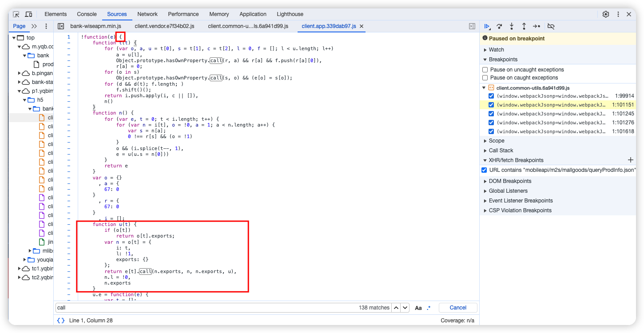Step into next function call
Screen dimensions: 644x333
(512, 26)
